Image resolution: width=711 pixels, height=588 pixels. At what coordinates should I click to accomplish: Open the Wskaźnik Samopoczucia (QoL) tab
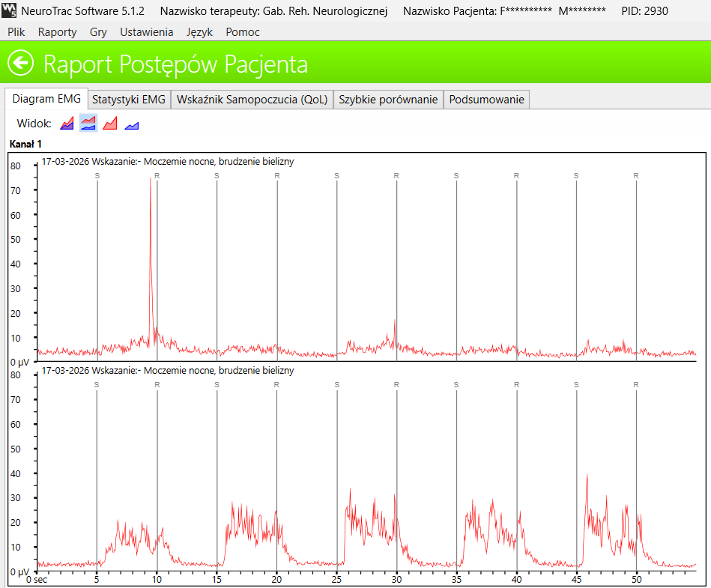pyautogui.click(x=252, y=100)
